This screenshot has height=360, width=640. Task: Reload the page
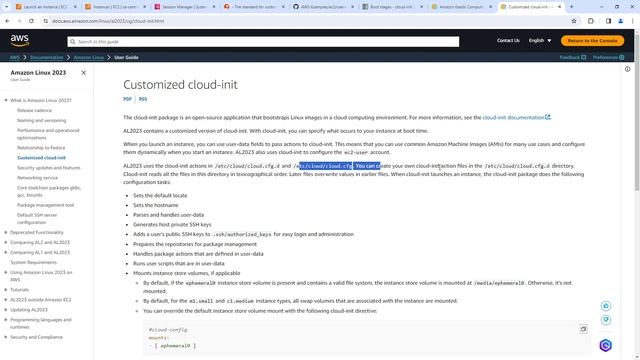click(x=31, y=21)
